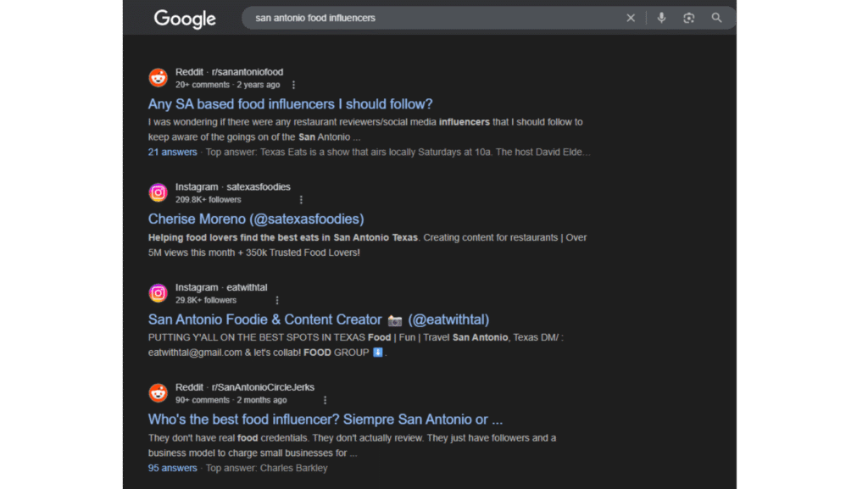Open the three-dot menu for the r/SanAntonioCircleJerks result

pyautogui.click(x=325, y=400)
